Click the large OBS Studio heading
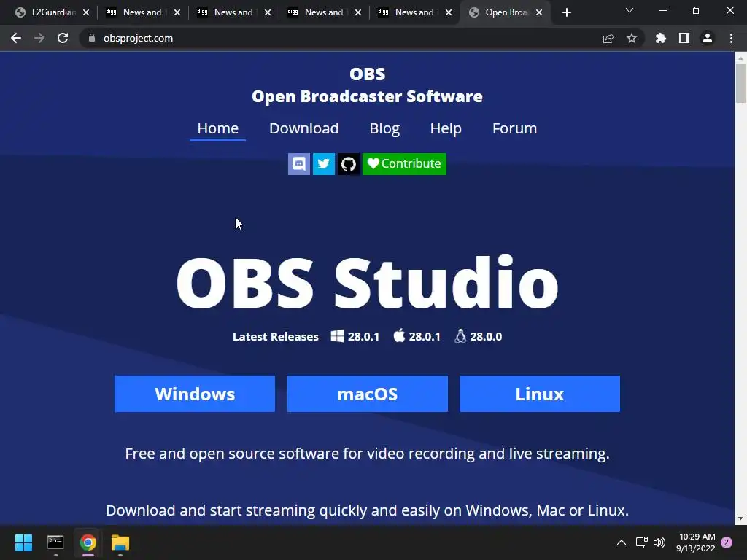747x560 pixels. coord(368,282)
